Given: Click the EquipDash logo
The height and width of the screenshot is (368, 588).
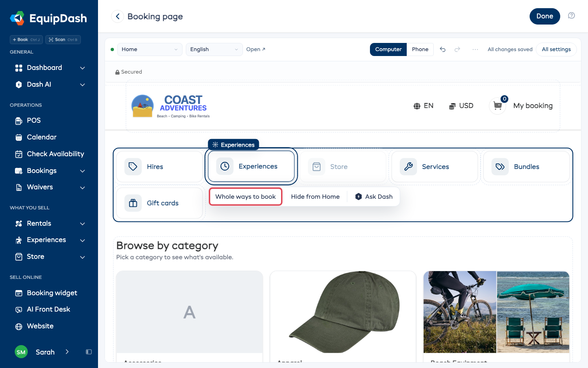Looking at the screenshot, I should pos(49,18).
